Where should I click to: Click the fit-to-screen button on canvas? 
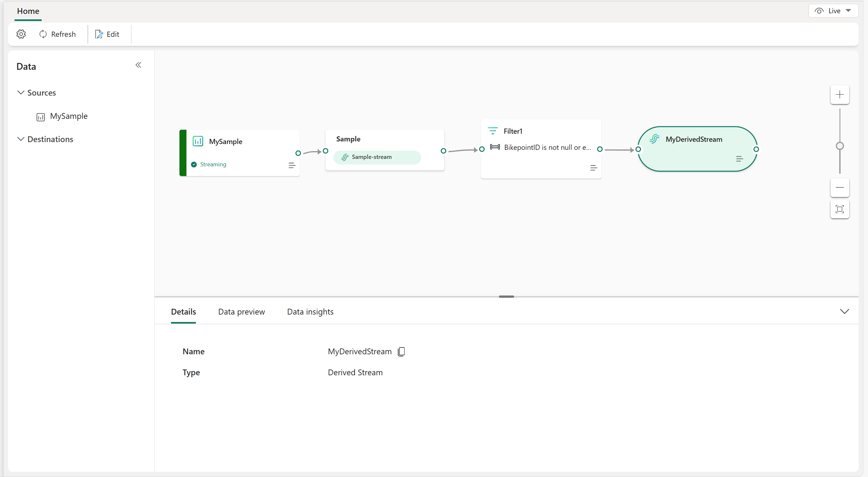[x=839, y=209]
